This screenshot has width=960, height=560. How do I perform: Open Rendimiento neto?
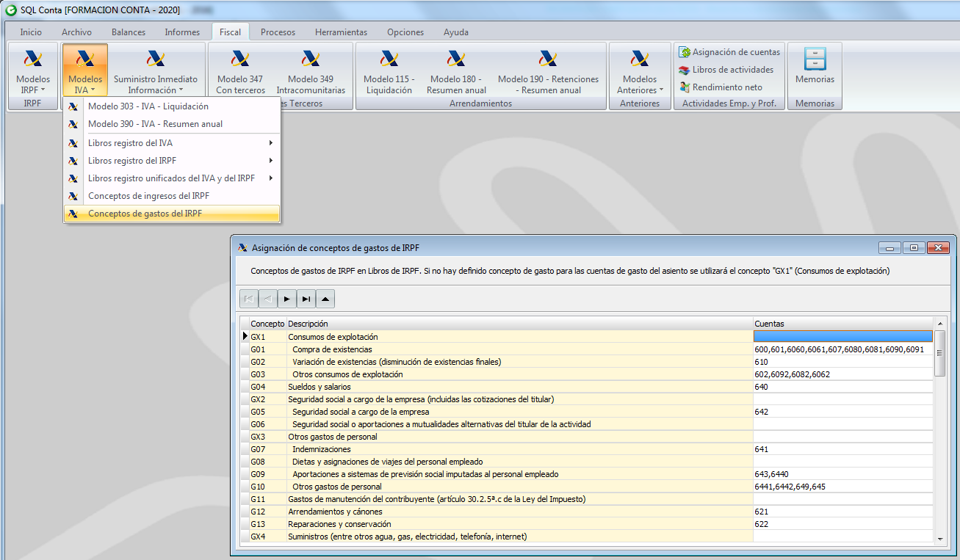[x=721, y=87]
